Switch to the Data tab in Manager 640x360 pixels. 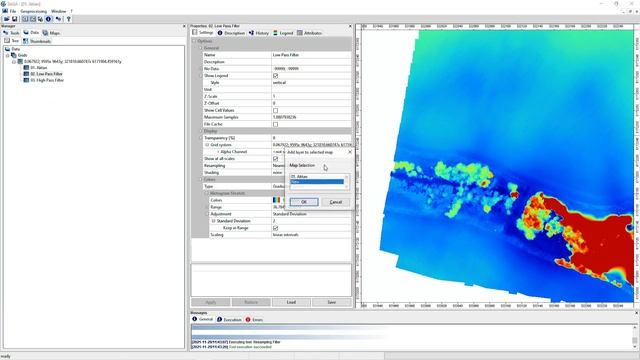point(31,33)
